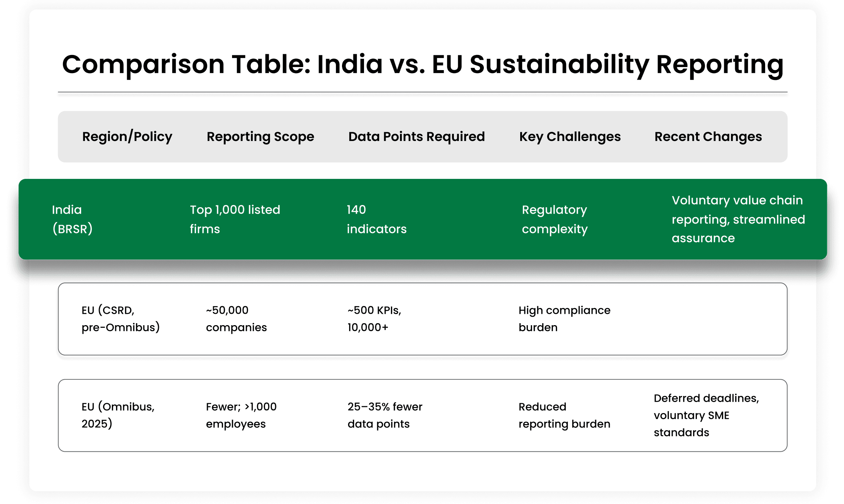Click the ~50,000 companies cell
This screenshot has height=504, width=844.
[236, 319]
